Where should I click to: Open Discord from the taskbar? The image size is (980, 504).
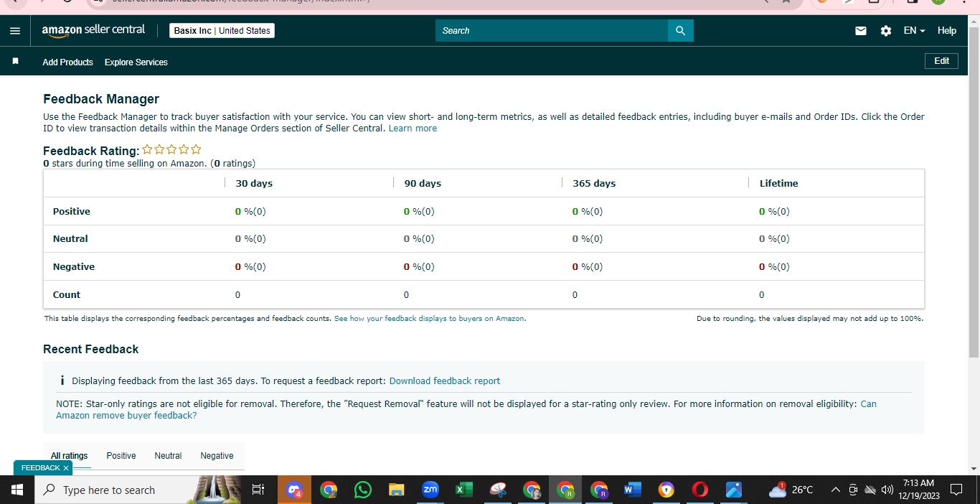294,490
